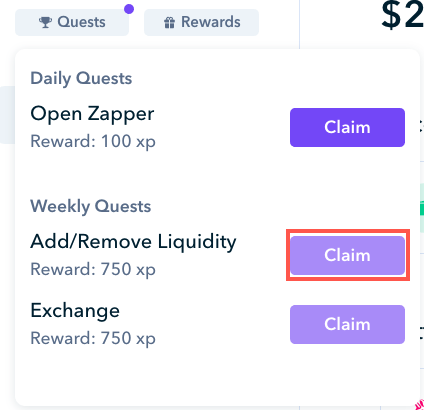Click the dollar balance amount at top right
This screenshot has width=424, height=410.
point(402,15)
